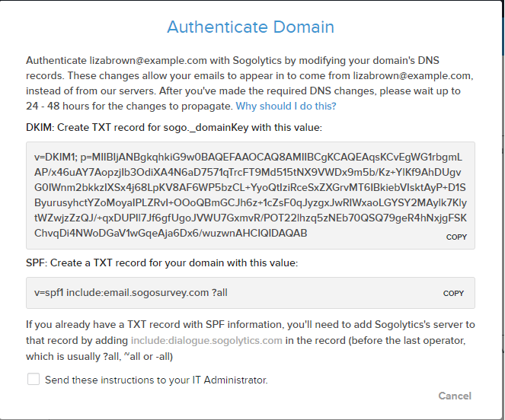
Task: Enable sending instructions to IT Administrator checkbox
Action: click(34, 379)
